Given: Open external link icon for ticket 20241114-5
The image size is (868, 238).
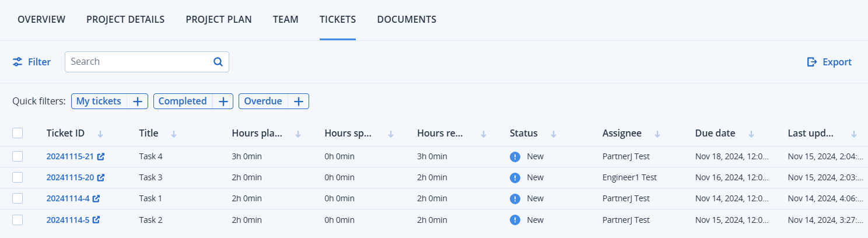Looking at the screenshot, I should tap(96, 220).
